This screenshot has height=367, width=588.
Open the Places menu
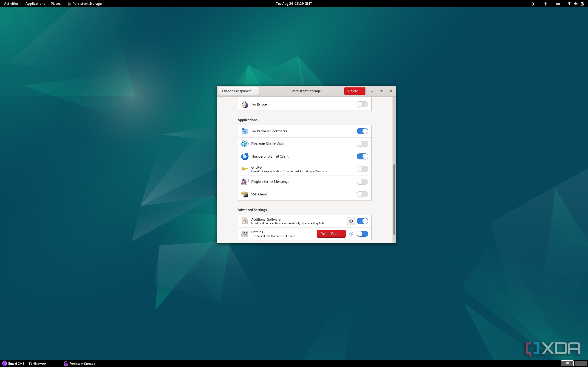(x=55, y=4)
